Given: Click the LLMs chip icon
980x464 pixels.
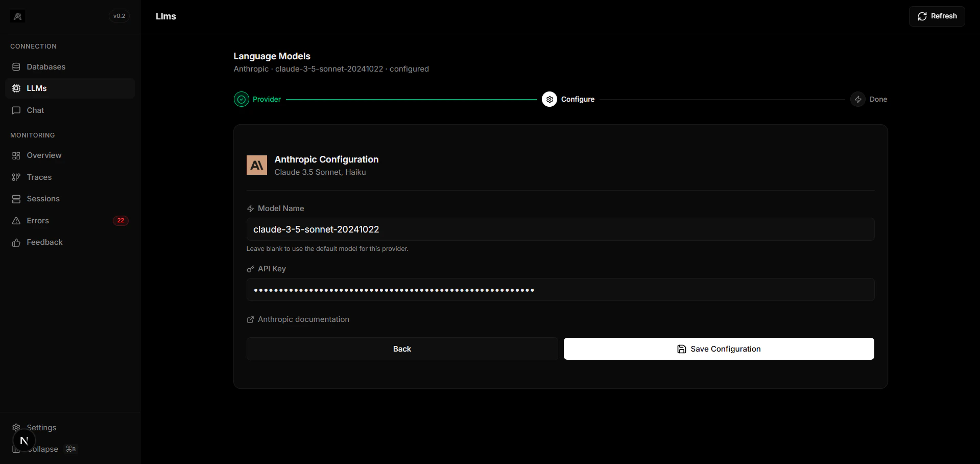Looking at the screenshot, I should point(16,88).
